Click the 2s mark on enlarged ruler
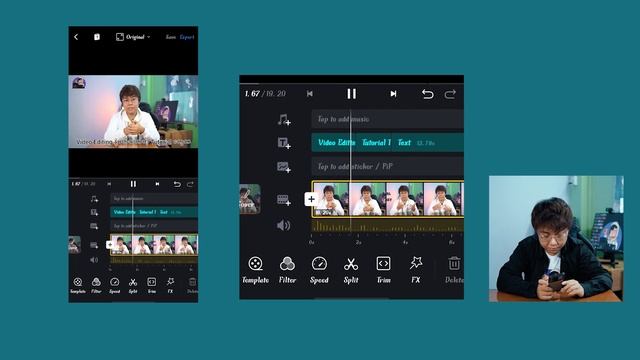Screen dimensions: 640x360 tap(358, 242)
